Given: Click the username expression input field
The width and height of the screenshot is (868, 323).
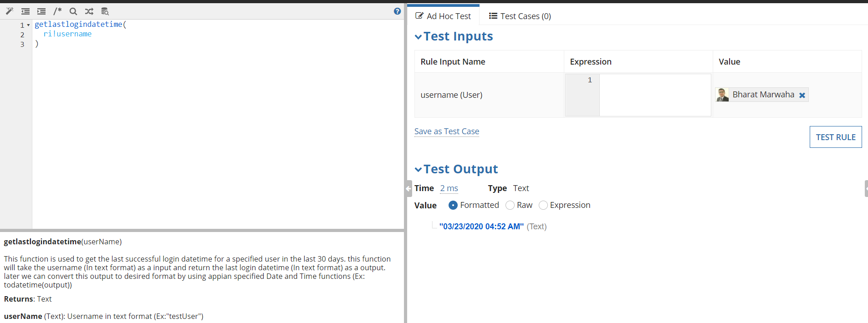Looking at the screenshot, I should pos(654,95).
